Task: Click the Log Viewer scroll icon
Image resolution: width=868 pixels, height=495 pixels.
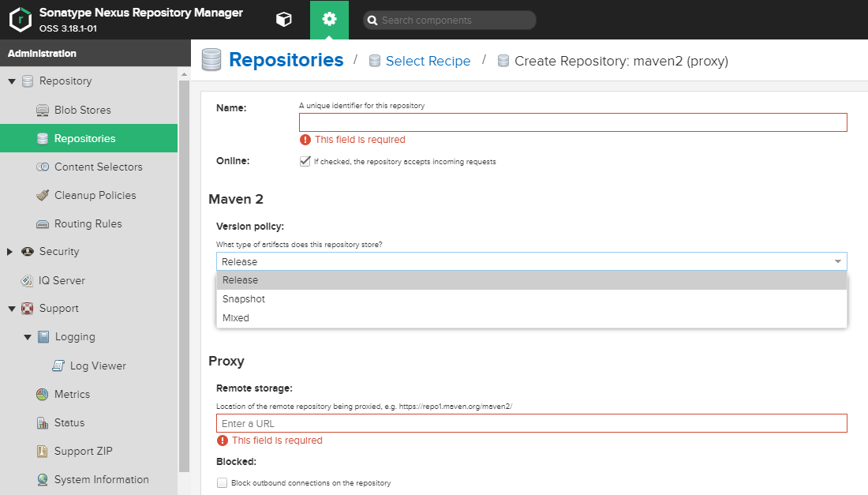Action: (x=58, y=366)
